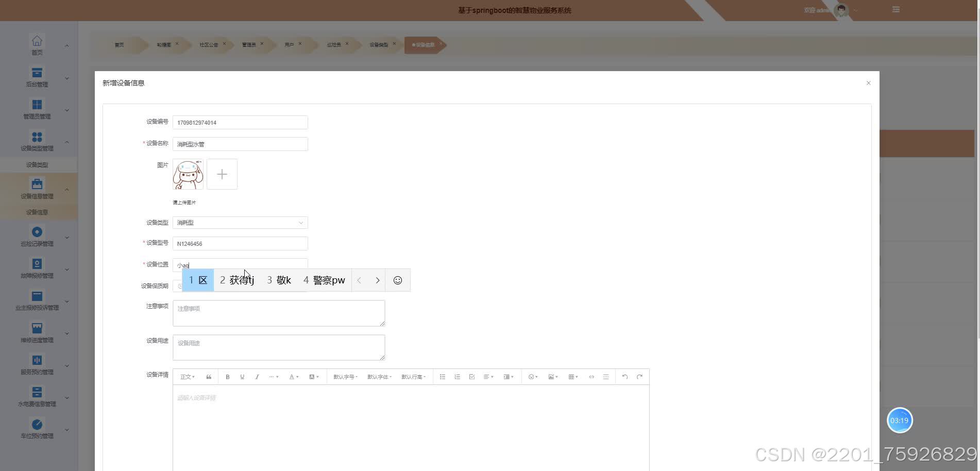This screenshot has height=471, width=980.
Task: Insert code block with the code icon
Action: pyautogui.click(x=592, y=377)
